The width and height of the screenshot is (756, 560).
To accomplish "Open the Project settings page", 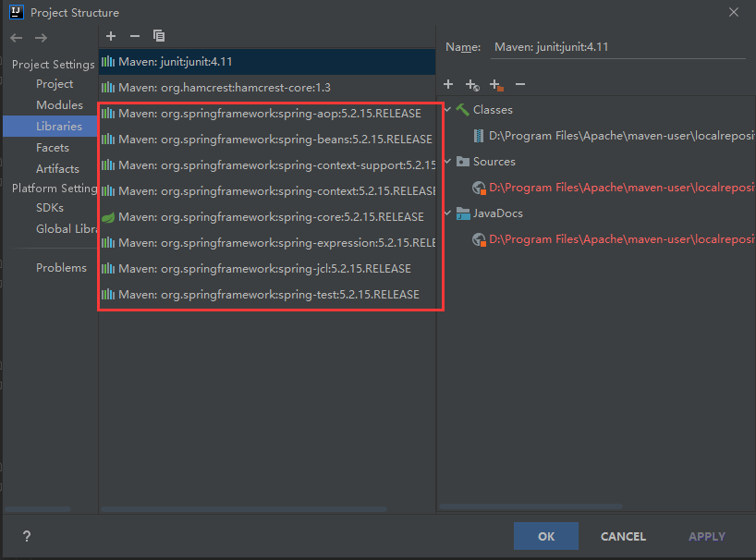I will pos(55,84).
